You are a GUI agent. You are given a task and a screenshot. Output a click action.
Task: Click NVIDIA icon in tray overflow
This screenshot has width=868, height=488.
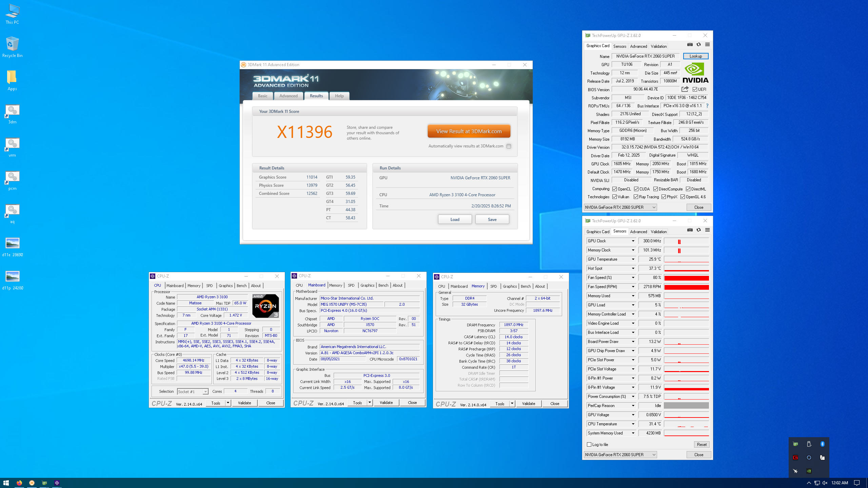pos(809,471)
